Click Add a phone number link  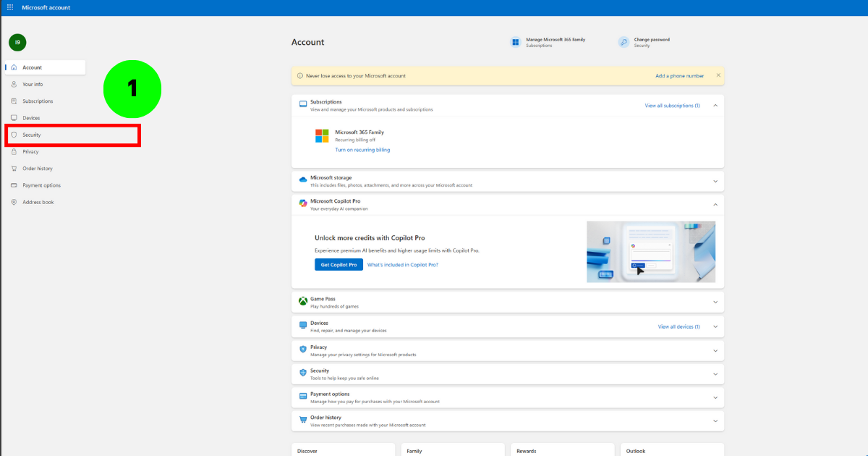click(679, 76)
